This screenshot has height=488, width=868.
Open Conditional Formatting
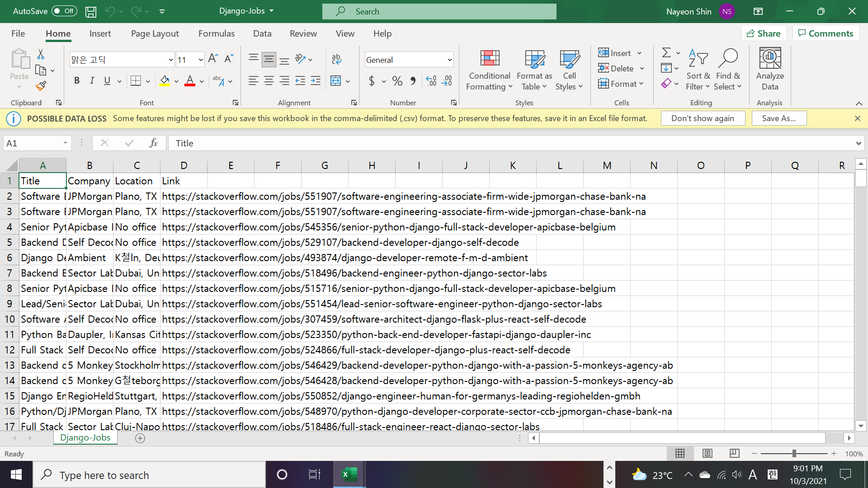(x=490, y=70)
